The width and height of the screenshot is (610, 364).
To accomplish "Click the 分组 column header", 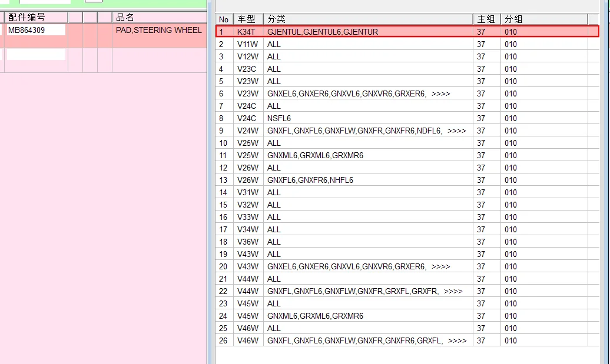I will click(x=544, y=19).
